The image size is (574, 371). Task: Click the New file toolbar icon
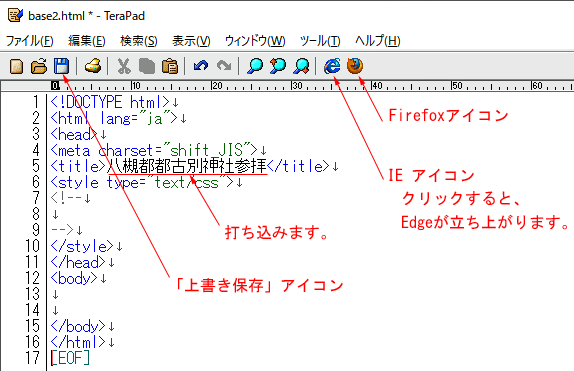click(x=16, y=66)
